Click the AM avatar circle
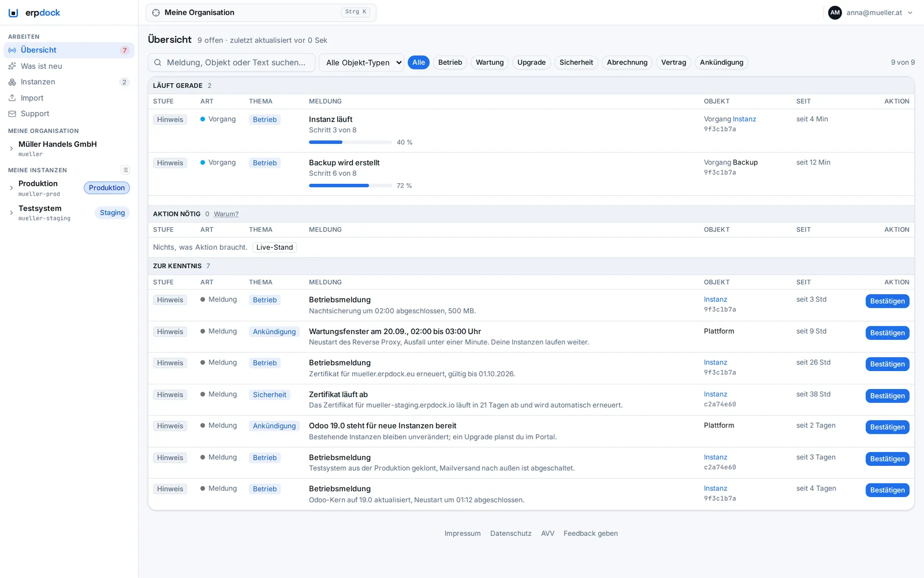This screenshot has height=578, width=924. (835, 13)
